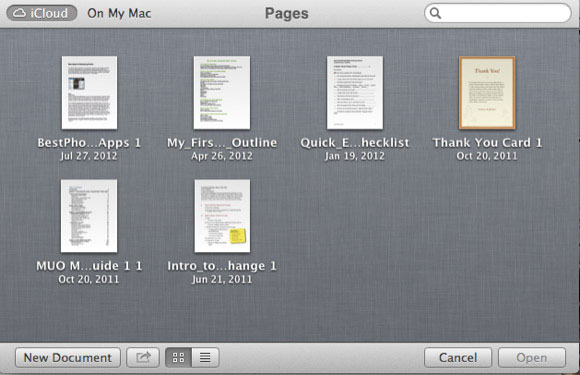Image resolution: width=580 pixels, height=375 pixels.
Task: Select the Thank You Card 1 thumbnail
Action: 487,92
